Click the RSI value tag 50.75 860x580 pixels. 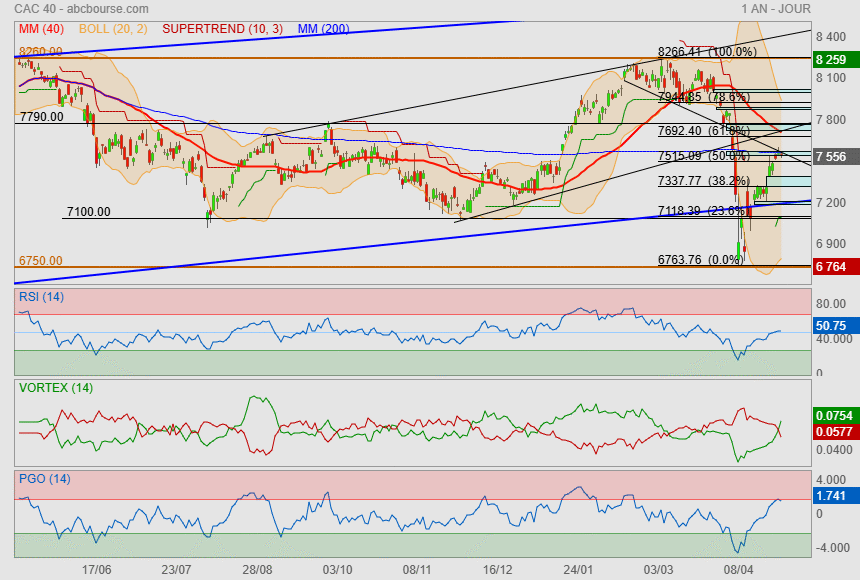click(x=835, y=325)
